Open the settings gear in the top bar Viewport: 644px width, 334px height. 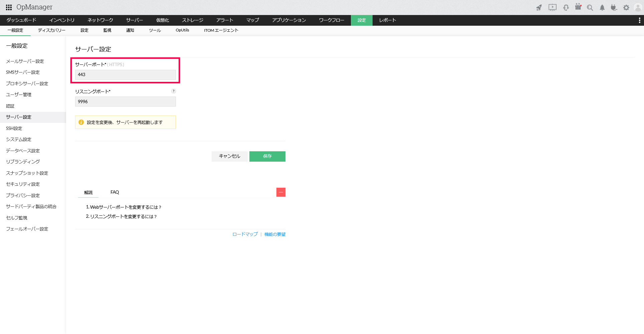pos(626,7)
